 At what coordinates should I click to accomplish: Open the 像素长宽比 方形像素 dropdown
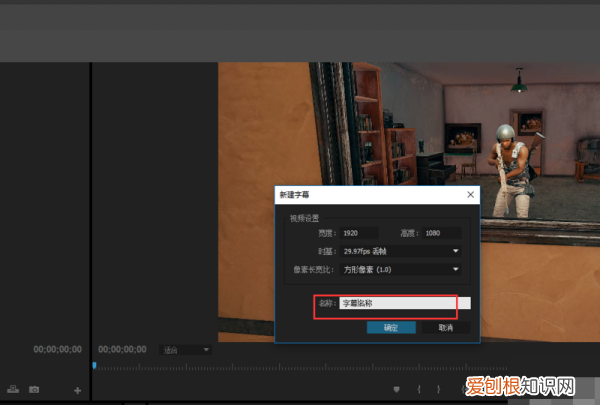[400, 269]
